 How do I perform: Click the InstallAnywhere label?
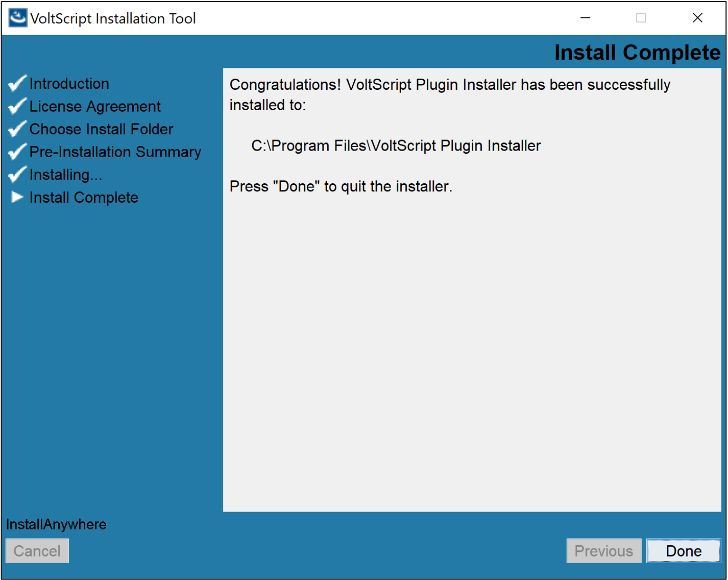click(56, 524)
